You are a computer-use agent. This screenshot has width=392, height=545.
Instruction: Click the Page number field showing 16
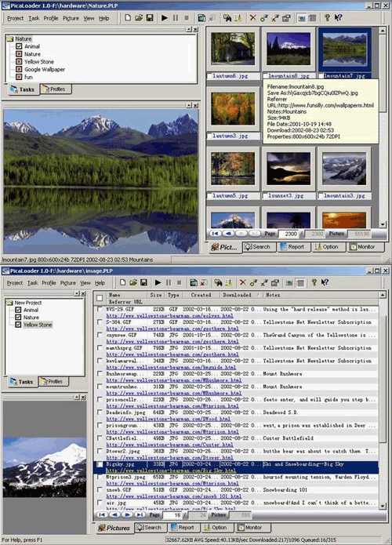point(172,515)
